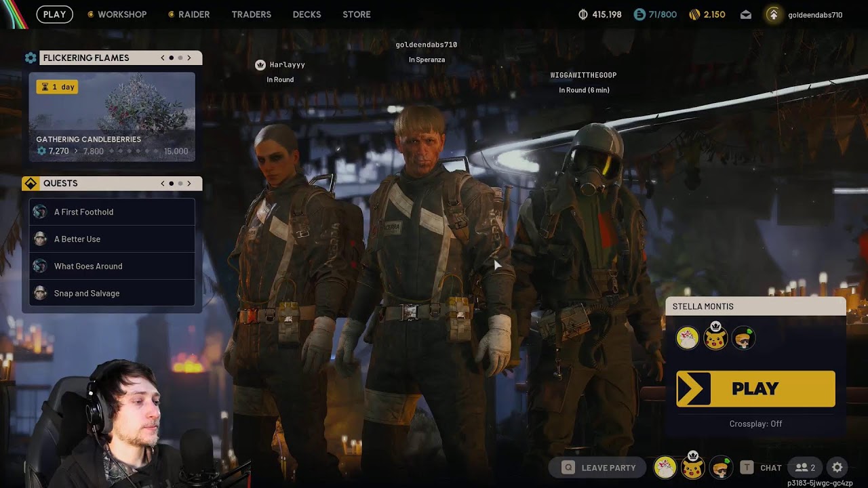
Task: Click fluffy avatar in bottom party bar
Action: 665,467
